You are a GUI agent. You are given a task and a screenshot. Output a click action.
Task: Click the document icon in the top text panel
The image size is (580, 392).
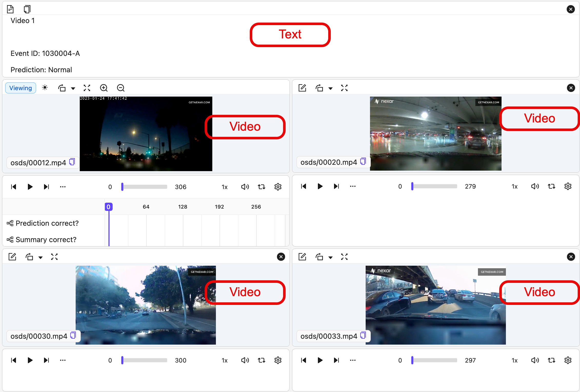click(10, 9)
